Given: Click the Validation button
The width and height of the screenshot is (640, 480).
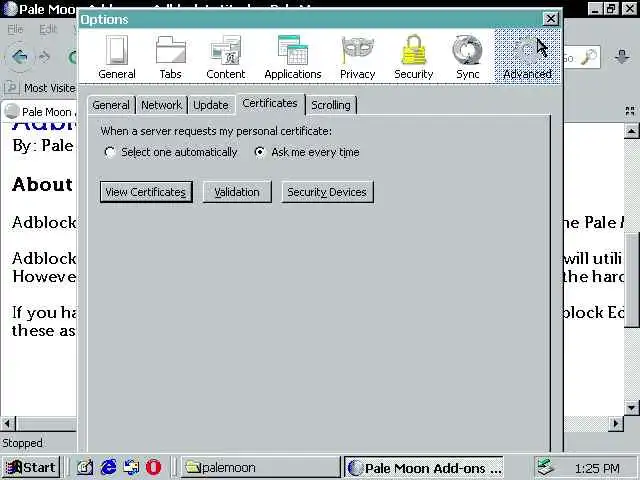Looking at the screenshot, I should tap(237, 192).
